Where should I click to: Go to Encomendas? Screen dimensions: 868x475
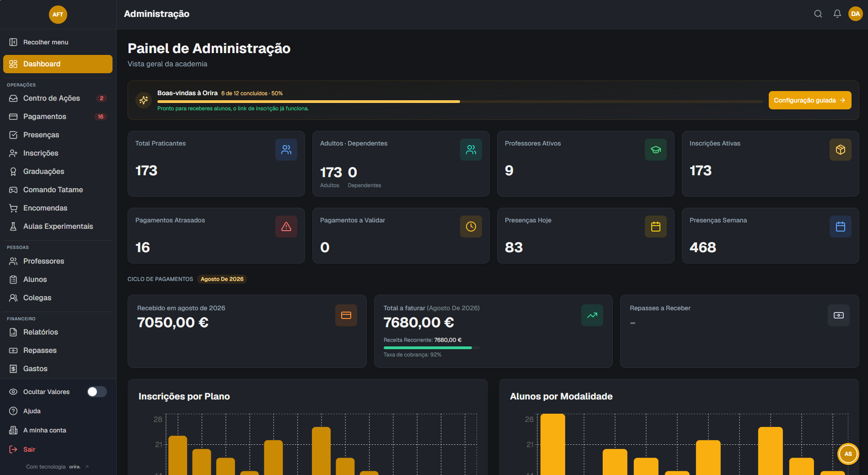coord(58,208)
